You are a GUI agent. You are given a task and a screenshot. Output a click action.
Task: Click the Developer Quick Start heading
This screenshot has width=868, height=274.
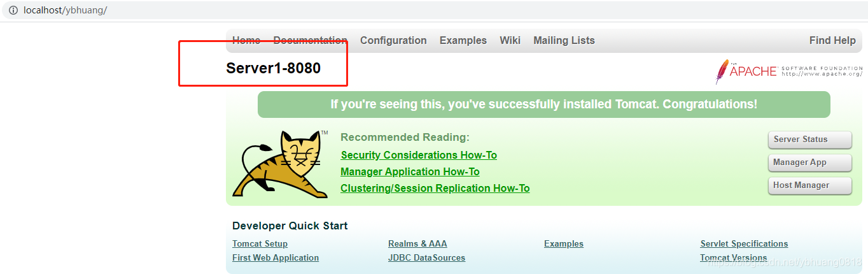pos(290,226)
